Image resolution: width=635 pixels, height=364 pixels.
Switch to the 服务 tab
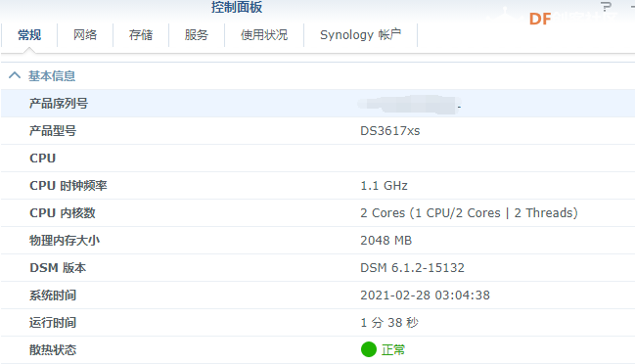click(x=197, y=35)
